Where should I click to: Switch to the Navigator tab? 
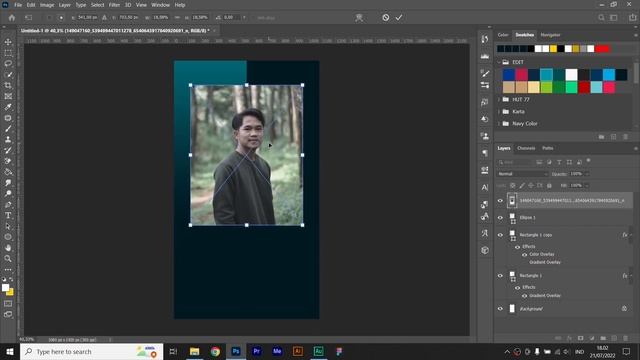click(550, 35)
